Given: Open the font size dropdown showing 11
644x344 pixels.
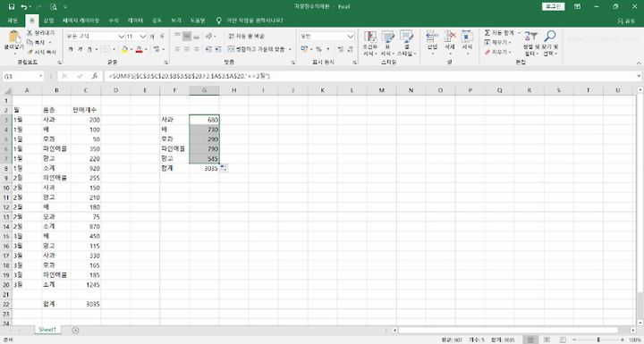Looking at the screenshot, I should click(x=143, y=37).
